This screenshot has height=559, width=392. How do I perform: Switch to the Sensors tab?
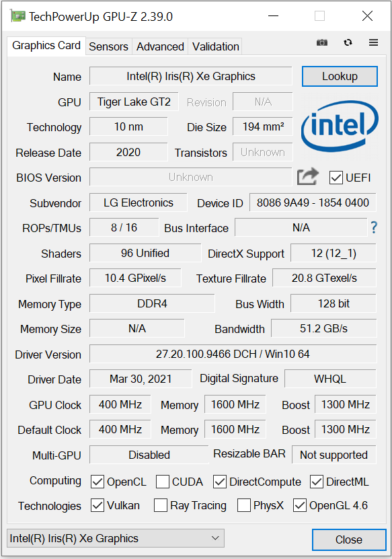click(x=108, y=46)
